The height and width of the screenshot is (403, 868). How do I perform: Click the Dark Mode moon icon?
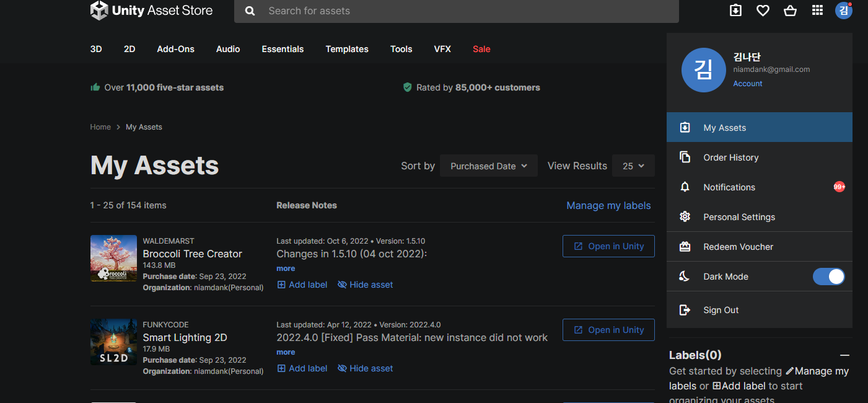(685, 277)
